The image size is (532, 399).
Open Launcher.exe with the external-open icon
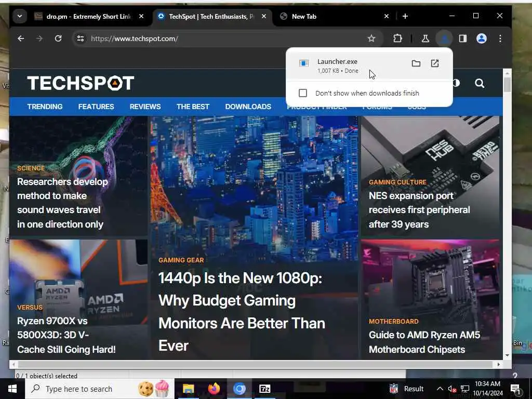coord(435,63)
